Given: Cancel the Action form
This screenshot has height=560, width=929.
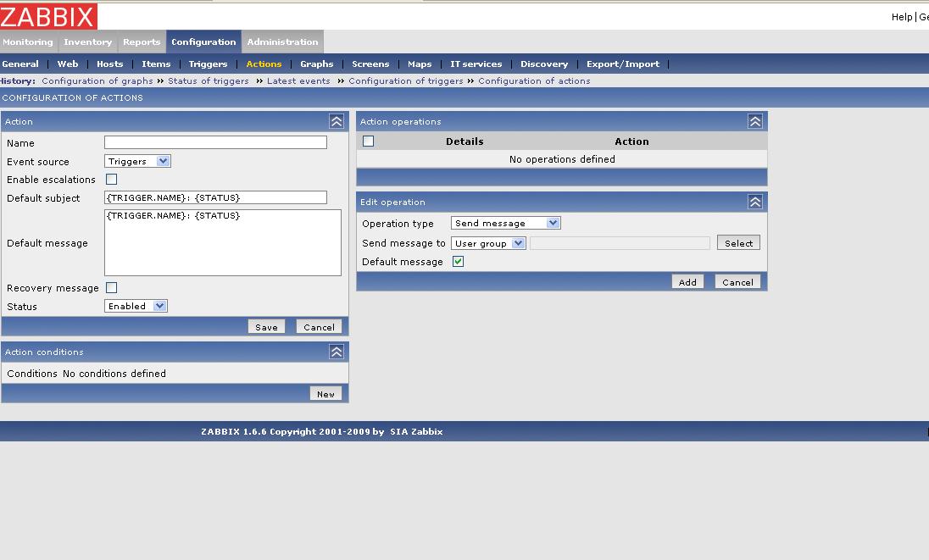Looking at the screenshot, I should 319,327.
